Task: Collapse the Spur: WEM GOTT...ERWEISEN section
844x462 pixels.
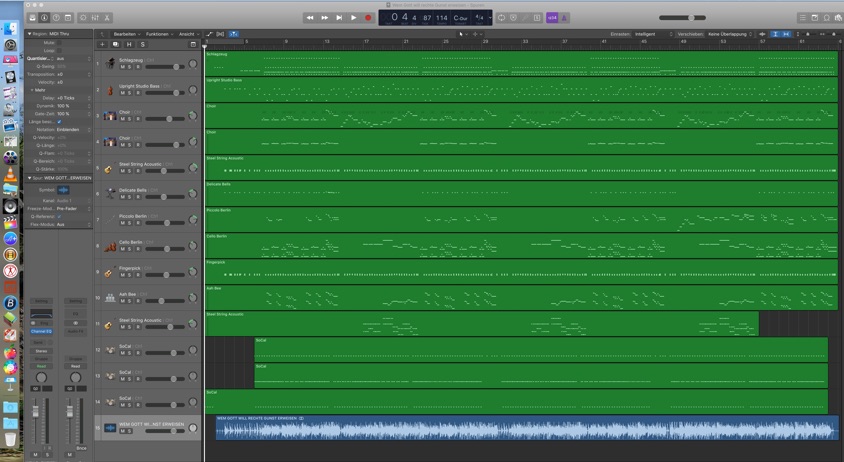Action: click(29, 178)
